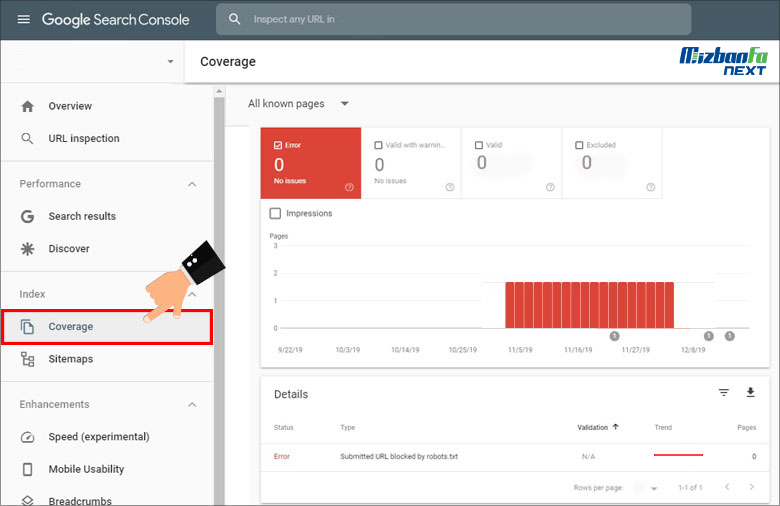Screen dimensions: 780x506
Task: Enable the Impressions checkbox
Action: [275, 213]
